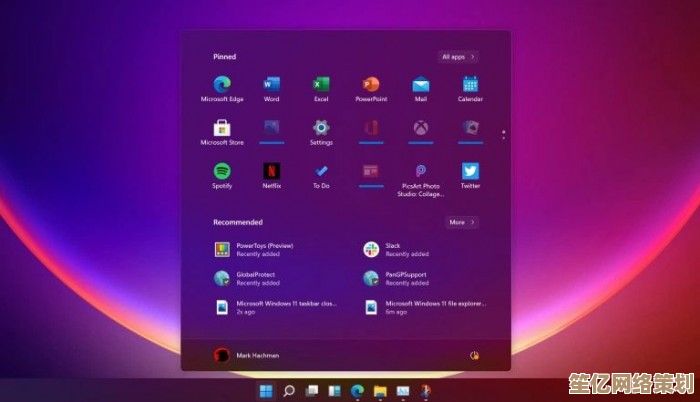Launch the Twitter pinned app

click(470, 176)
